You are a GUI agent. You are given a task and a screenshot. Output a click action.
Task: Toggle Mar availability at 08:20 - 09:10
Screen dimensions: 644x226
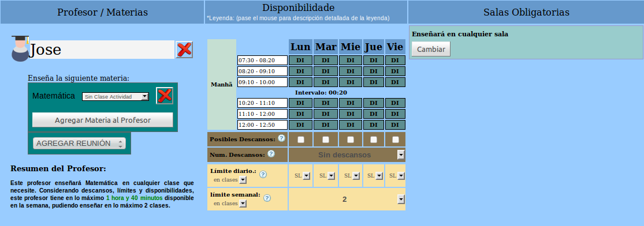326,71
